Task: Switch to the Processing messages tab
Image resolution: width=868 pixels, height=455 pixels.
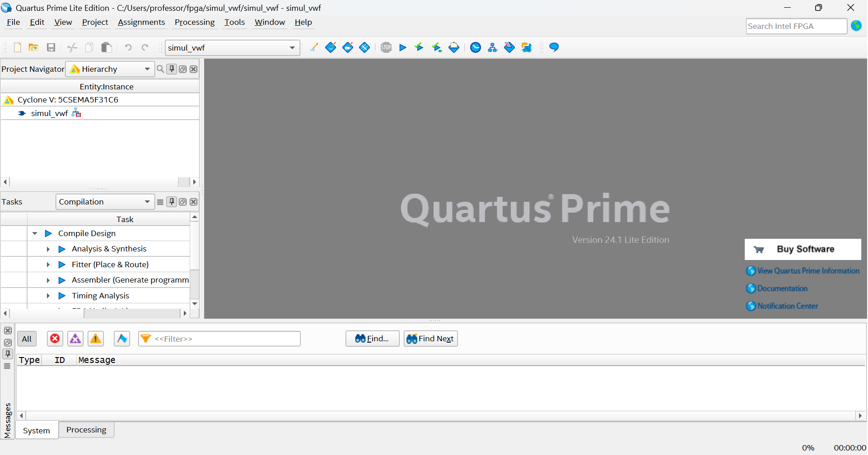Action: tap(86, 430)
